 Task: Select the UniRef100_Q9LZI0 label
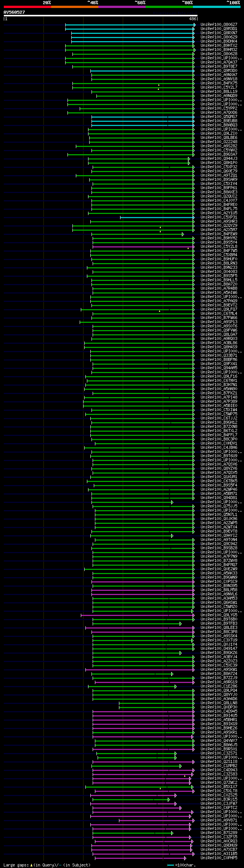coord(219,134)
